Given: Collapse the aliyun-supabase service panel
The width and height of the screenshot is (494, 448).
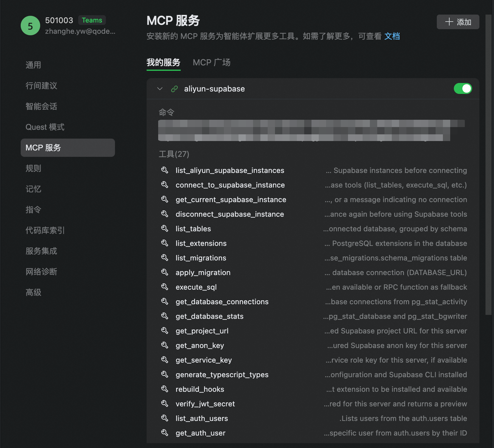Looking at the screenshot, I should tap(160, 89).
